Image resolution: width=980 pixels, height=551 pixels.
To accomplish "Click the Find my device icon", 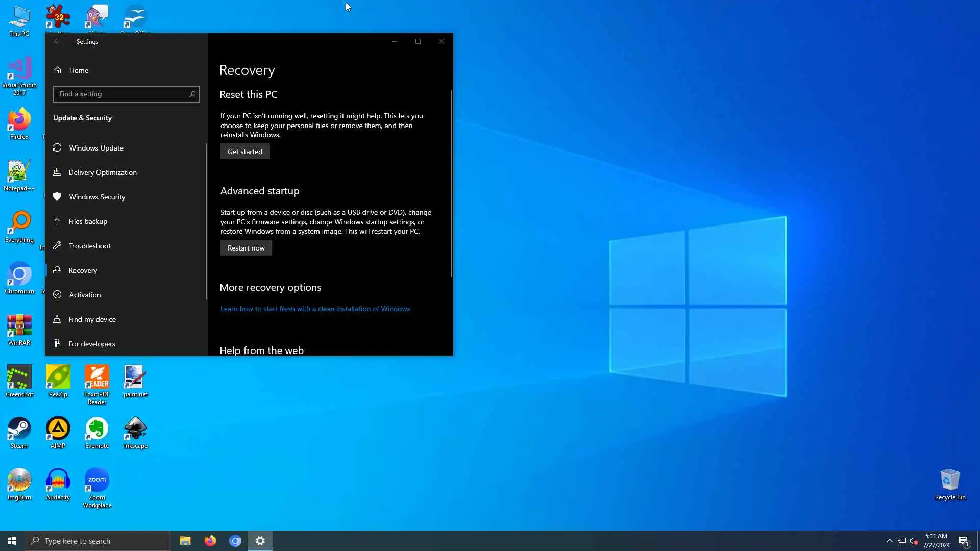I will [57, 319].
